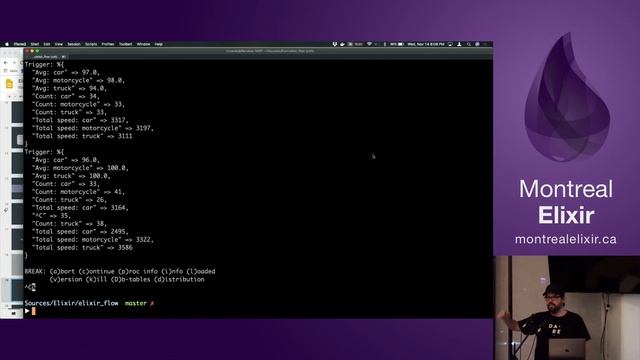640x360 pixels.
Task: Click the line "Total speed: truck" => 3111
Action: 82,136
